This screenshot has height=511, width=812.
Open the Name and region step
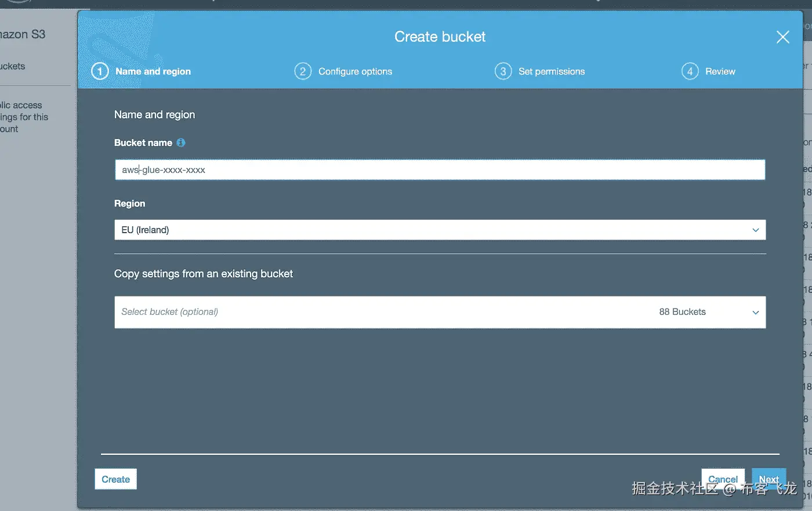(x=153, y=71)
